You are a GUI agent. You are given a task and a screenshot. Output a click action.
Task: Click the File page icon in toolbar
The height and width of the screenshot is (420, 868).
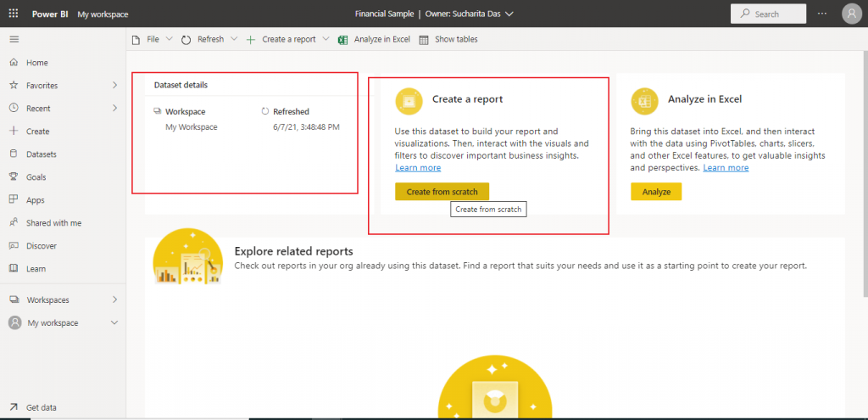coord(136,40)
